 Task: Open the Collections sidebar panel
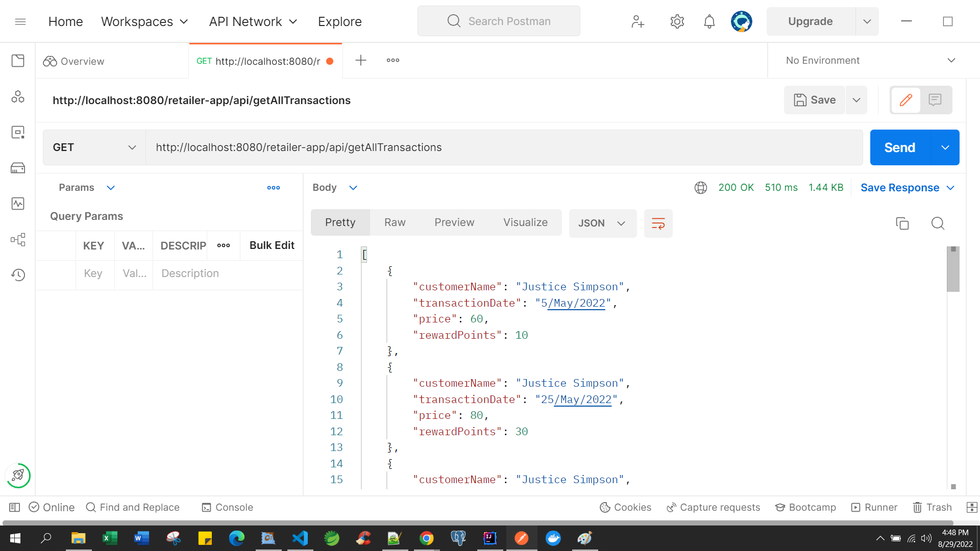18,61
